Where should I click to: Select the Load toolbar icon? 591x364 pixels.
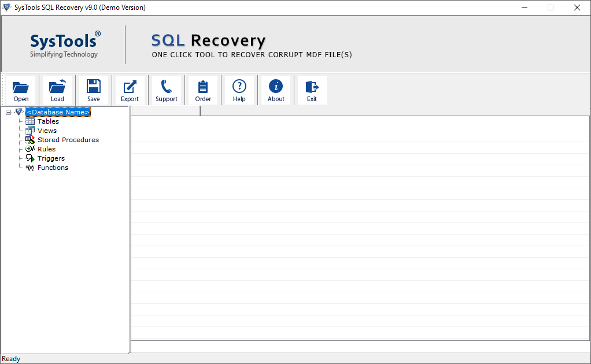point(57,90)
